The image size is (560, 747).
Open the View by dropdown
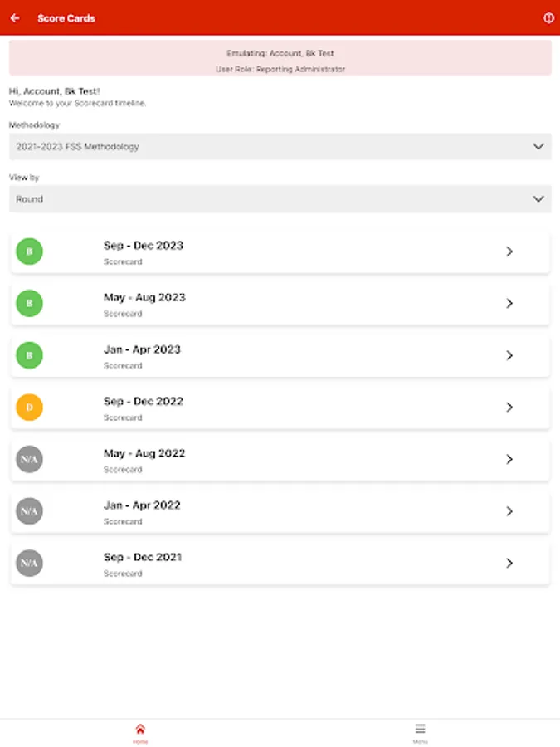pyautogui.click(x=280, y=198)
